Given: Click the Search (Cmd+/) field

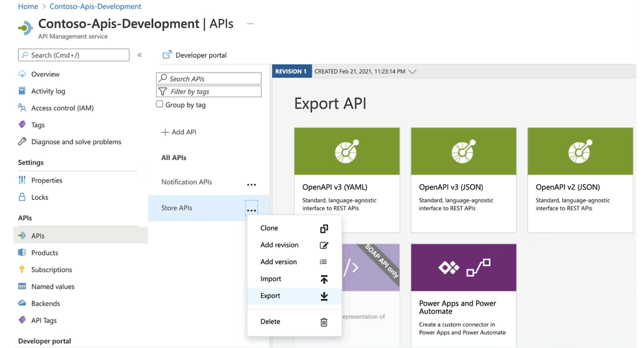Looking at the screenshot, I should pos(74,55).
